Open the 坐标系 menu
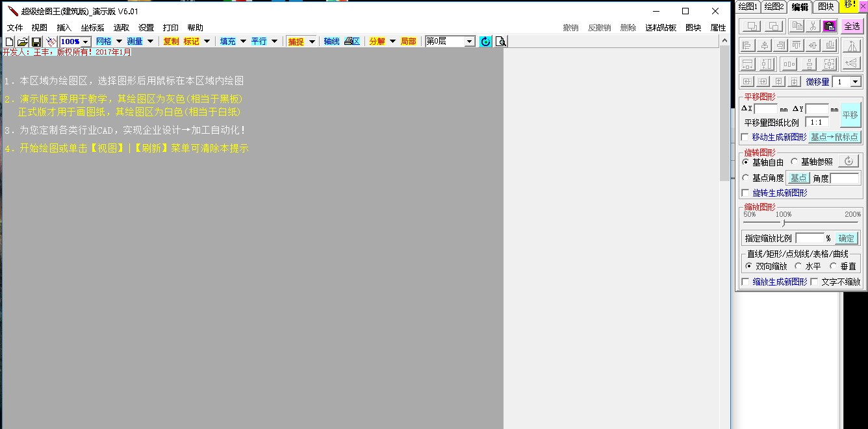This screenshot has width=868, height=429. pos(92,28)
